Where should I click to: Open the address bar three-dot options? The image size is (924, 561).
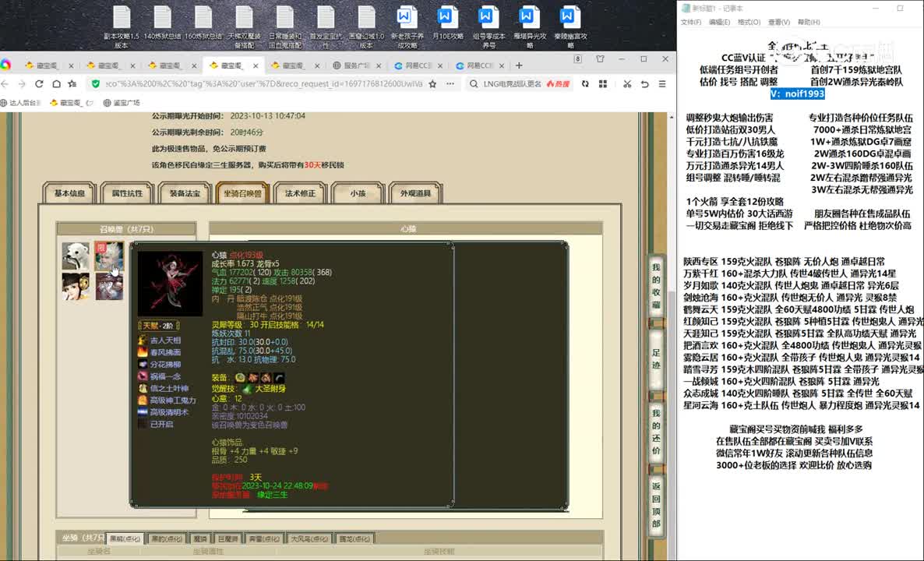(450, 83)
